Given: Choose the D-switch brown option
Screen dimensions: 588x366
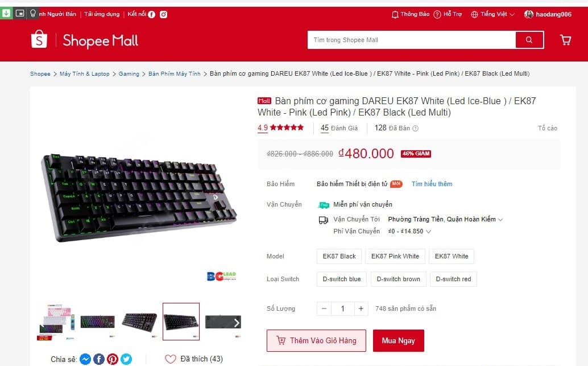Looking at the screenshot, I should pyautogui.click(x=398, y=279).
